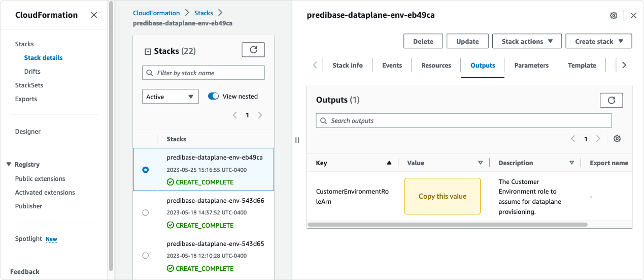Click the stack panel settings gear icon

tap(614, 16)
